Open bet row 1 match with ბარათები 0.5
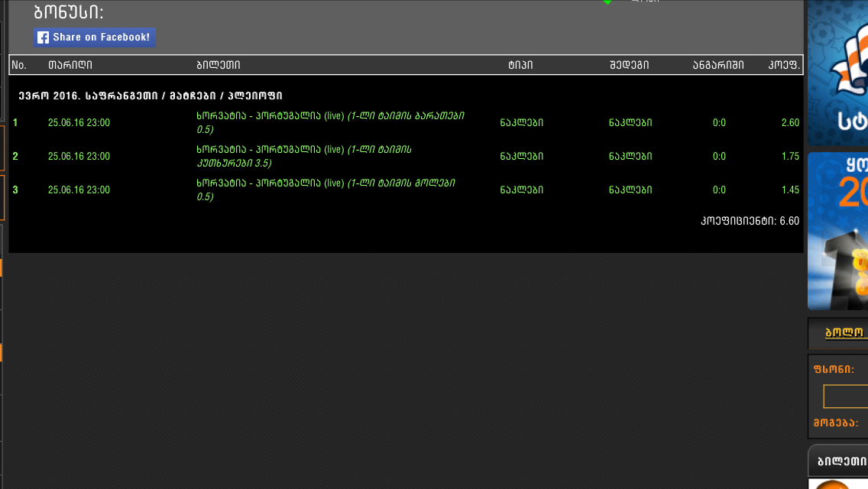The image size is (868, 489). 331,122
